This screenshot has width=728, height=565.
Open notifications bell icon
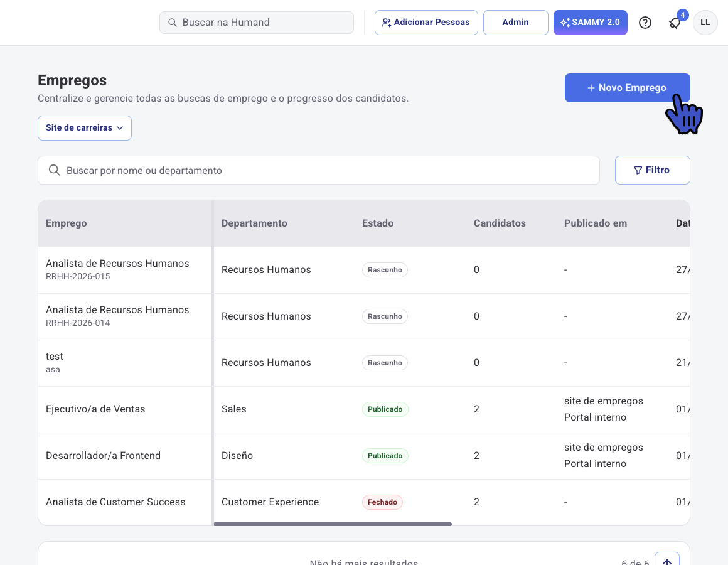[675, 23]
